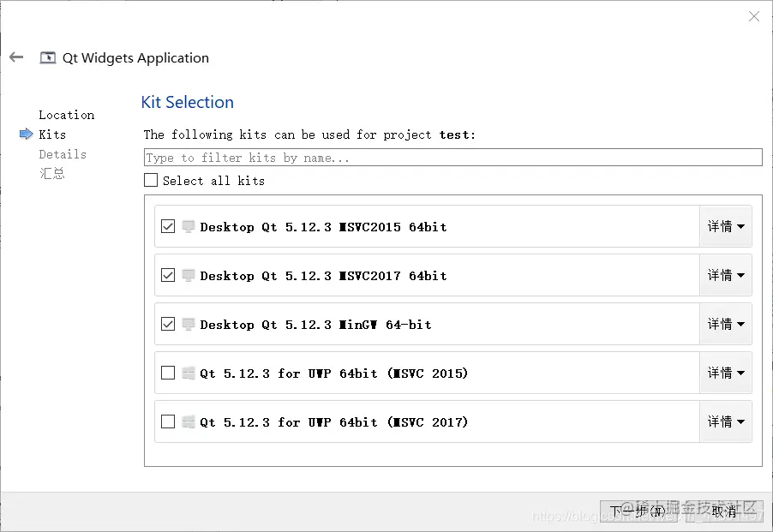Expand 详情 details for the MinGW kit

point(725,324)
